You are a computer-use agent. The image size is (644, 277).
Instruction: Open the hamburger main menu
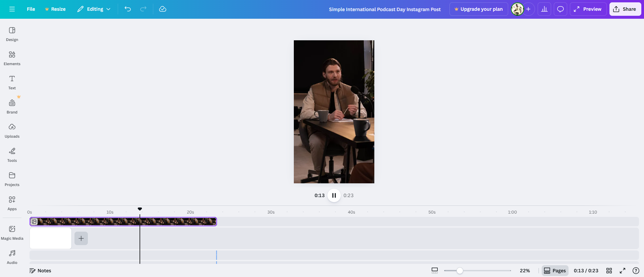(12, 9)
